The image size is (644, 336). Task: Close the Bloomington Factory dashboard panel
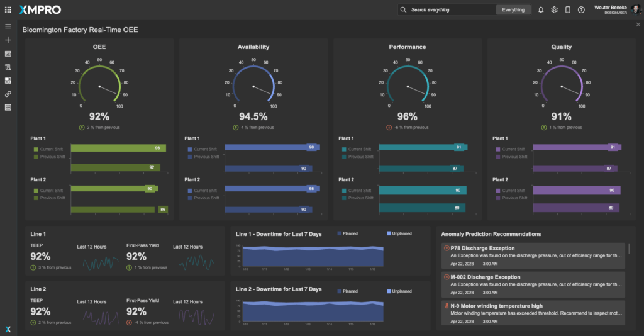click(x=638, y=25)
